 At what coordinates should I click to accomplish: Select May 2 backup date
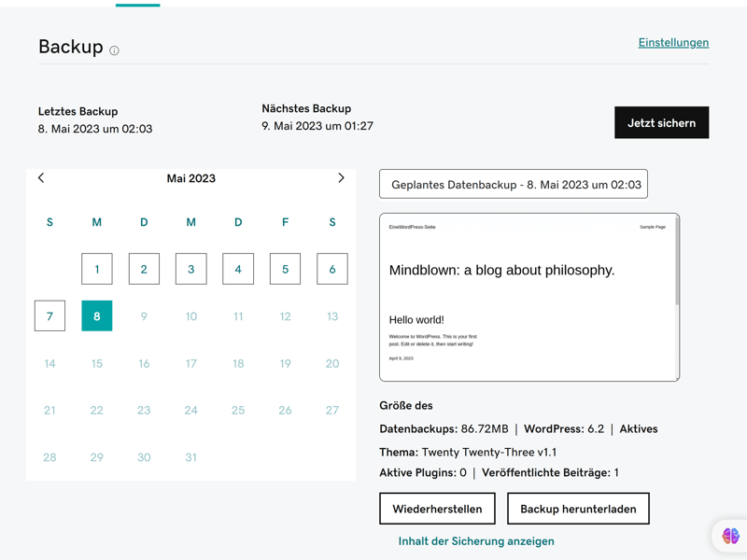point(144,269)
